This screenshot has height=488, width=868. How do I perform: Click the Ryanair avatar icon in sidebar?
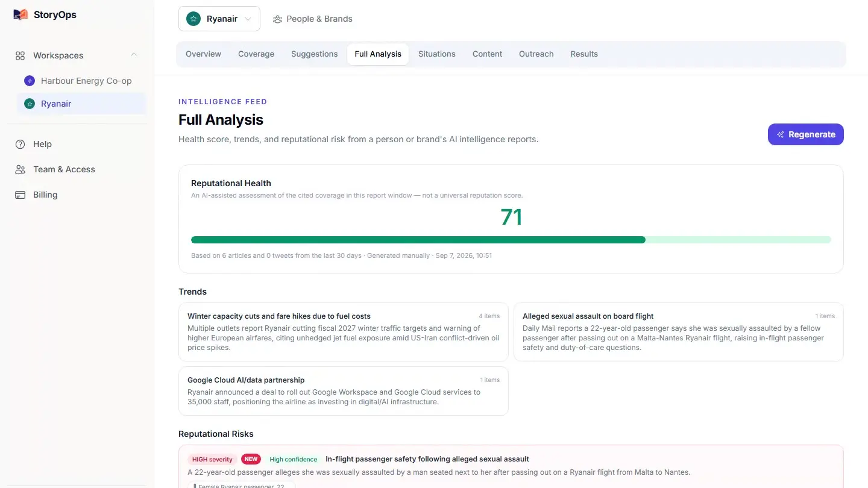point(29,104)
